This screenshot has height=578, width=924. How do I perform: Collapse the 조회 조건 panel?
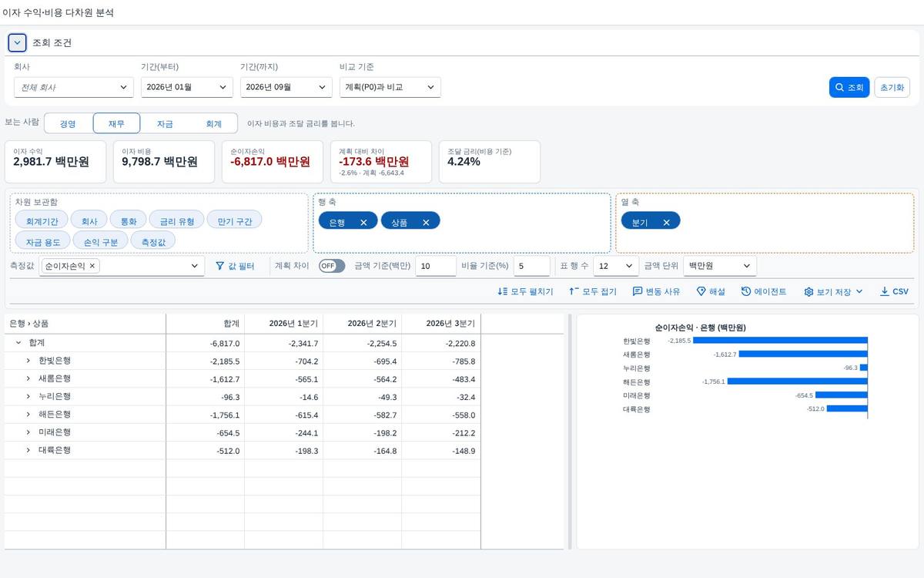(18, 42)
